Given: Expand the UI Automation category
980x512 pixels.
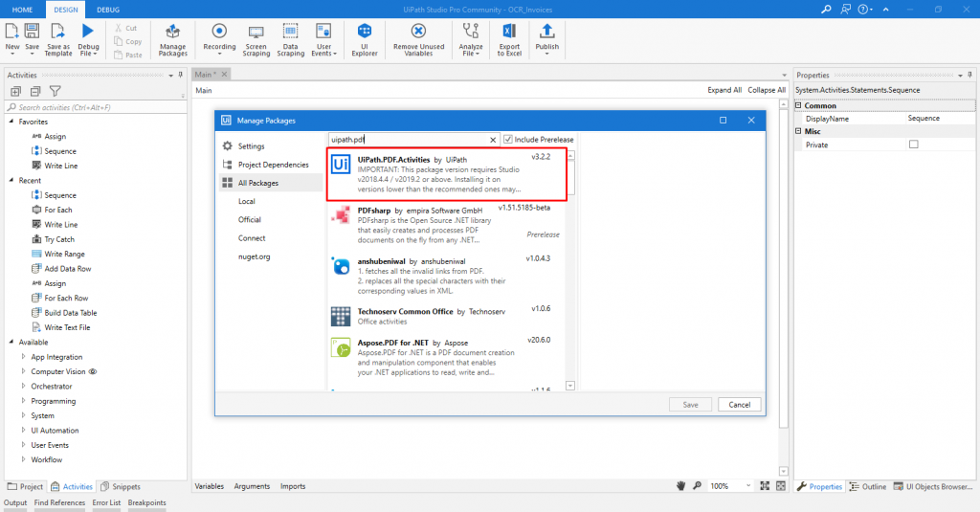Looking at the screenshot, I should (x=24, y=430).
